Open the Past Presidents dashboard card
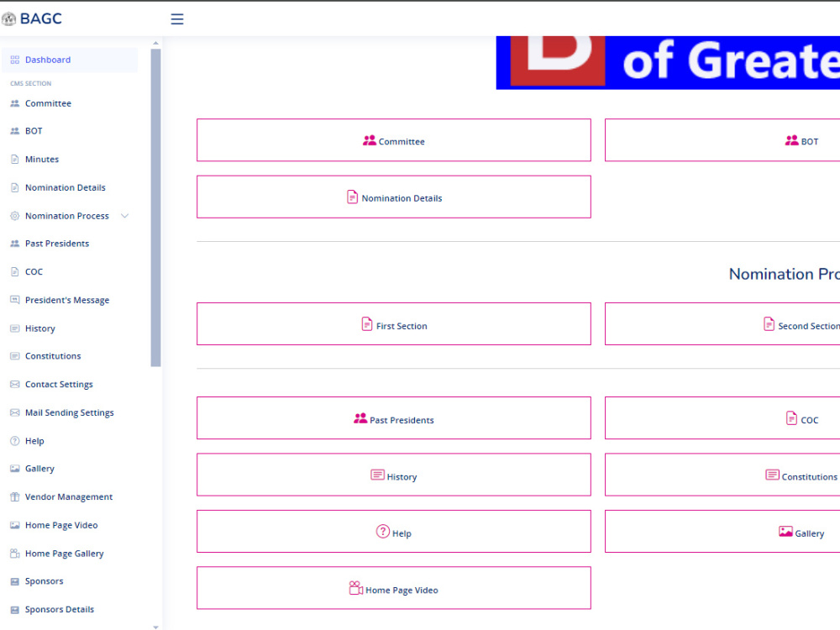This screenshot has width=840, height=630. coord(394,417)
